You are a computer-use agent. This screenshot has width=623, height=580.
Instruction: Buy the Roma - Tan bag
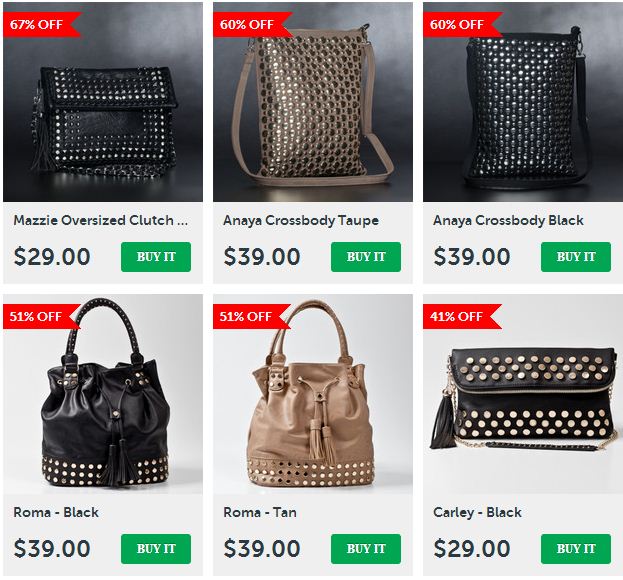coord(366,549)
